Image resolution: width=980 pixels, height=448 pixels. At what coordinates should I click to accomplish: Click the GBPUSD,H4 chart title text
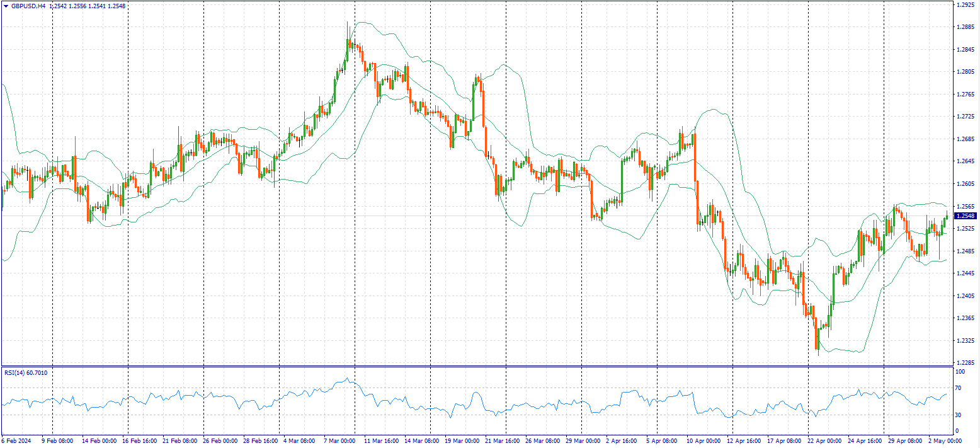[28, 6]
